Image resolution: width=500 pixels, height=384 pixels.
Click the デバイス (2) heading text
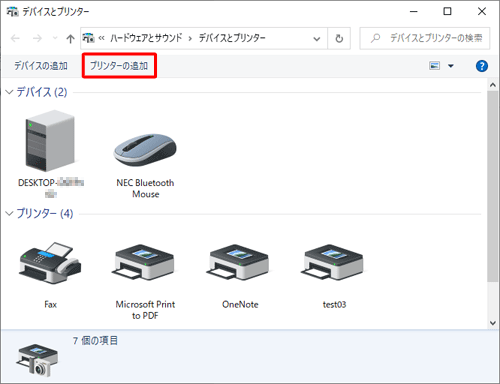click(42, 92)
